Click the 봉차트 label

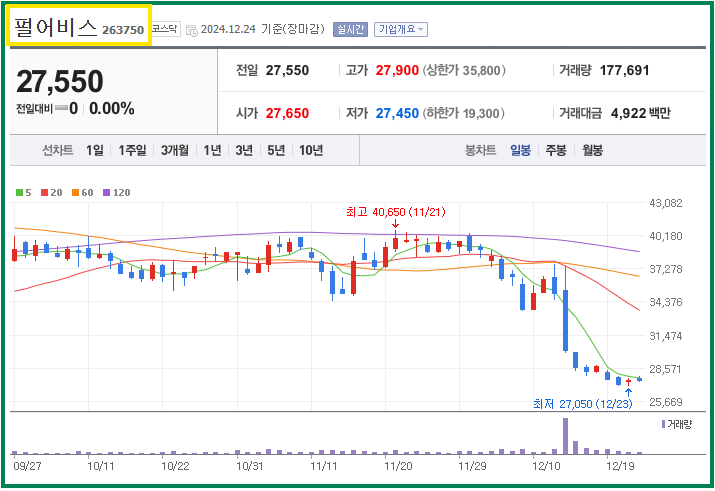point(480,150)
